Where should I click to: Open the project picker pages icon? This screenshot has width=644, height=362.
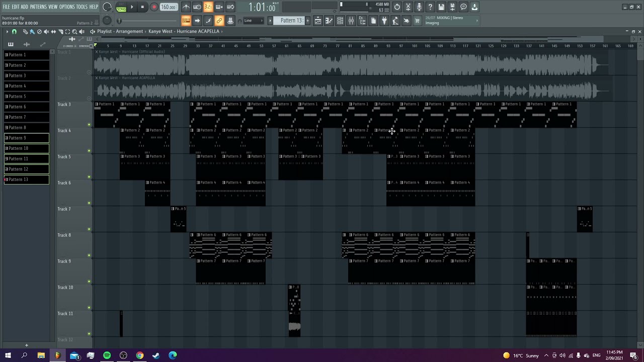373,21
